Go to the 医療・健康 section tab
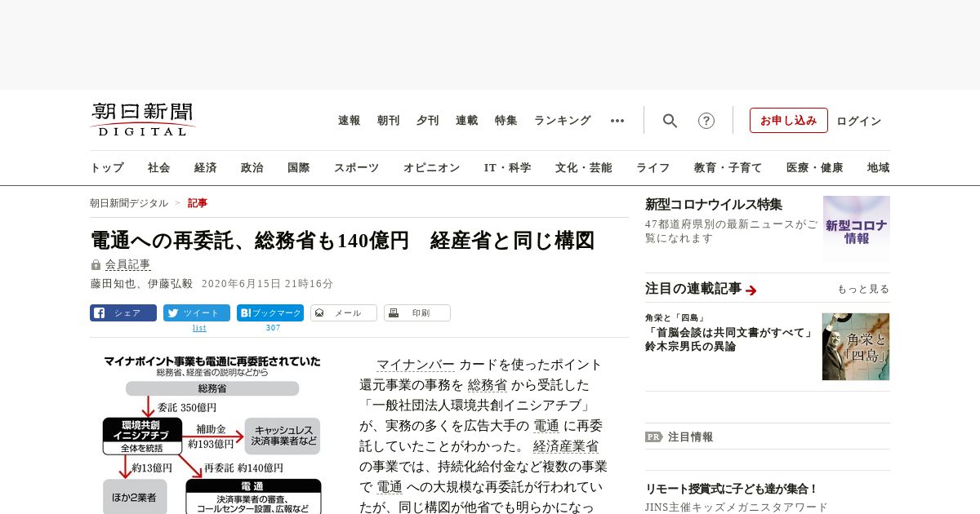Viewport: 980px width, 514px height. [815, 168]
